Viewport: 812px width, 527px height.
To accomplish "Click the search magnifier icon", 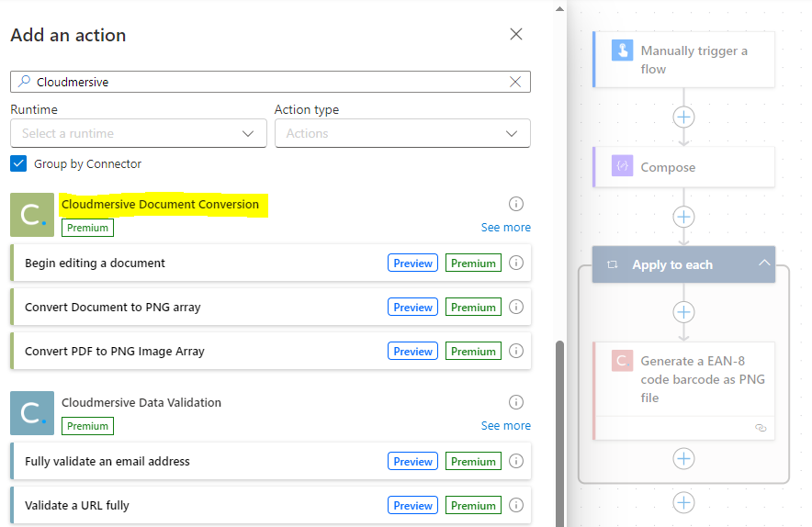I will [24, 82].
